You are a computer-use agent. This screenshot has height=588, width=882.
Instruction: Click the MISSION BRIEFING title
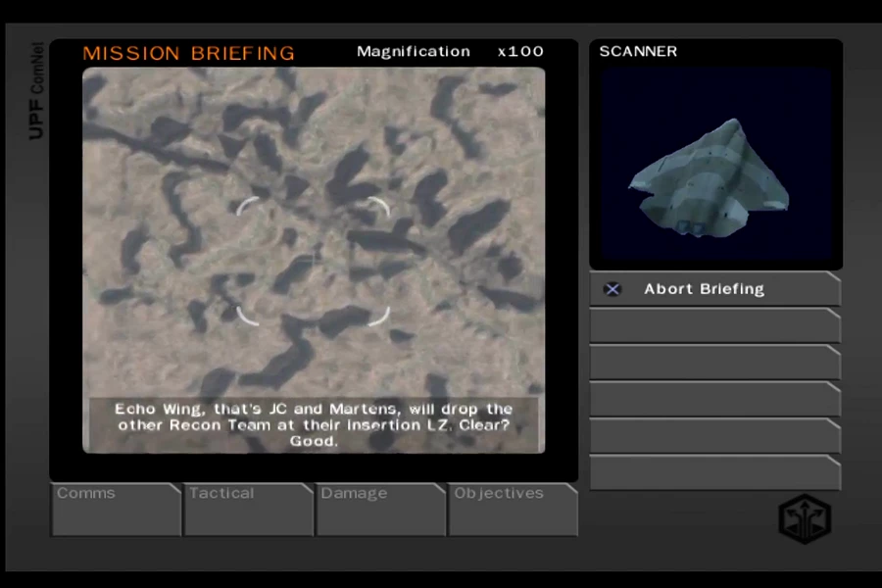tap(188, 53)
